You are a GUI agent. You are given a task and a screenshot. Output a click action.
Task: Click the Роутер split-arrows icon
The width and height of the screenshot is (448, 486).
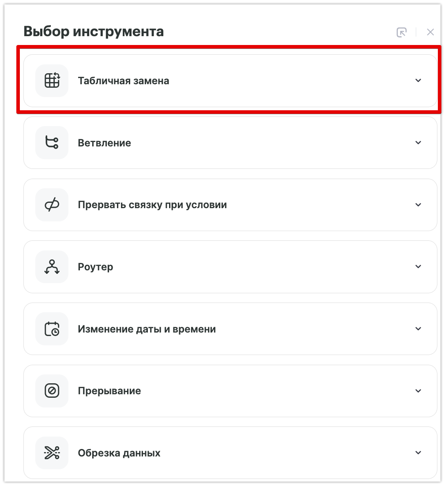[x=52, y=267]
